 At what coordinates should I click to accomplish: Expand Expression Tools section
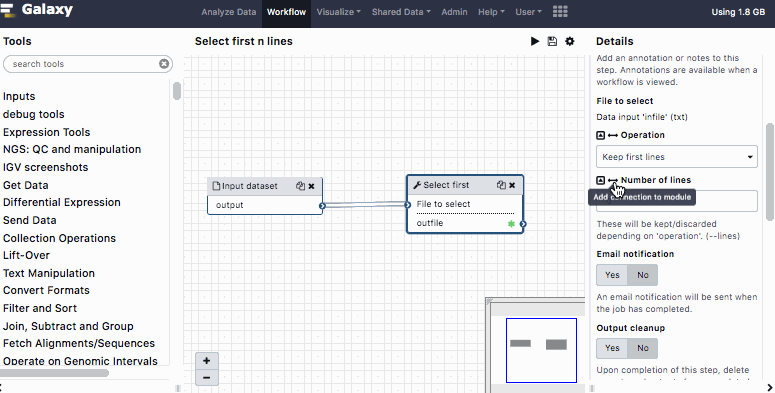tap(46, 132)
